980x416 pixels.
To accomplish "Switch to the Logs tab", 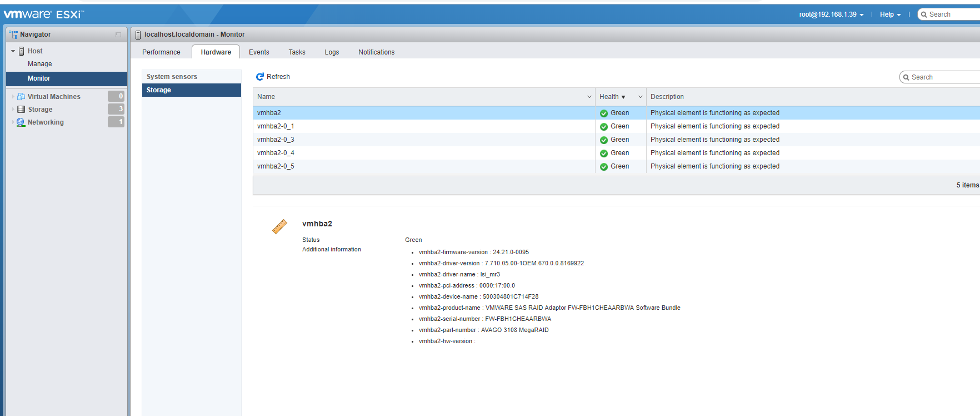I will click(332, 52).
